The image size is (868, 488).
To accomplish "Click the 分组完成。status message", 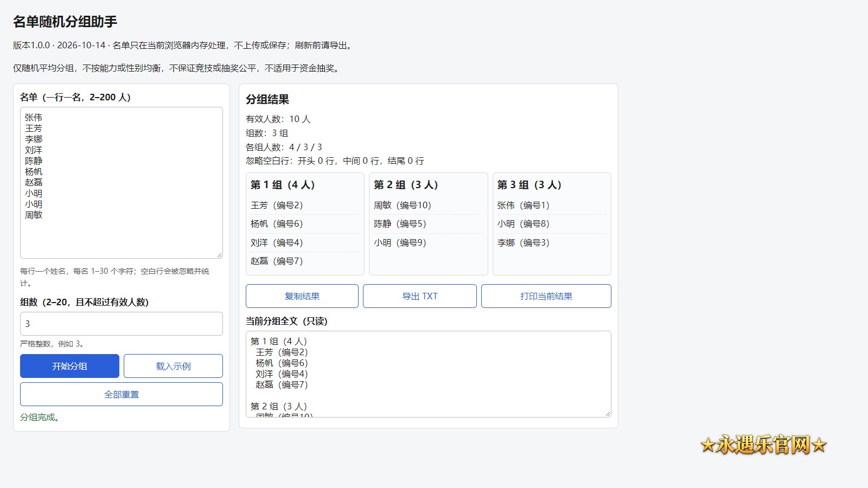I will (x=40, y=417).
